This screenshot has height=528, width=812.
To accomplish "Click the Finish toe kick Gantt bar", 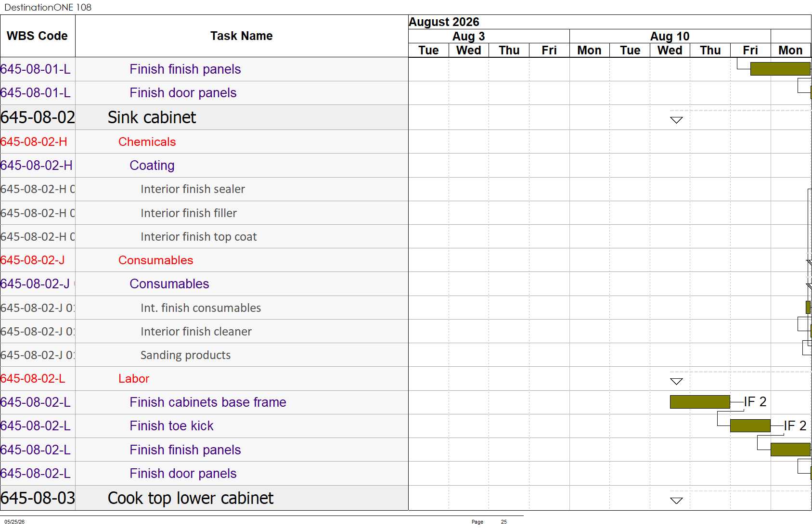I will click(750, 425).
